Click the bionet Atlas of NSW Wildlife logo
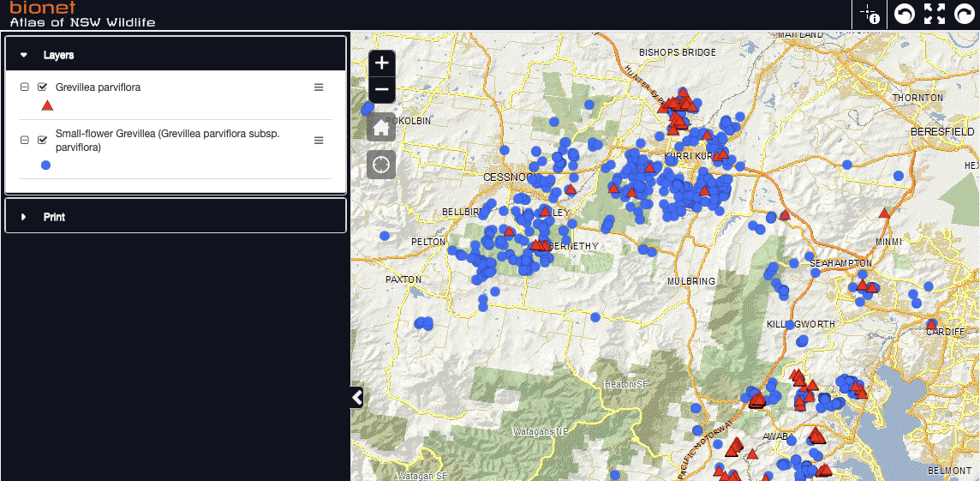This screenshot has width=980, height=481. [x=82, y=15]
